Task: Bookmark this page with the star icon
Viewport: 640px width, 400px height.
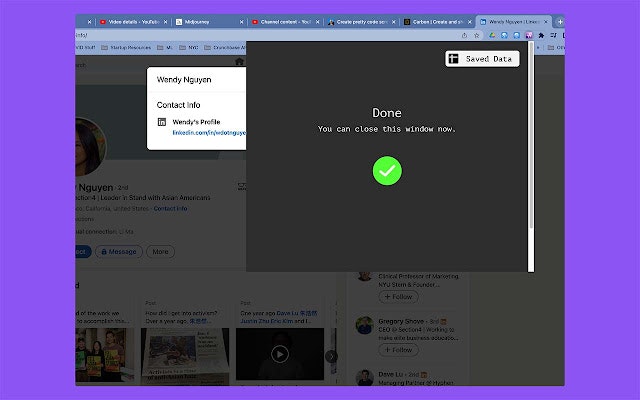Action: [x=476, y=36]
